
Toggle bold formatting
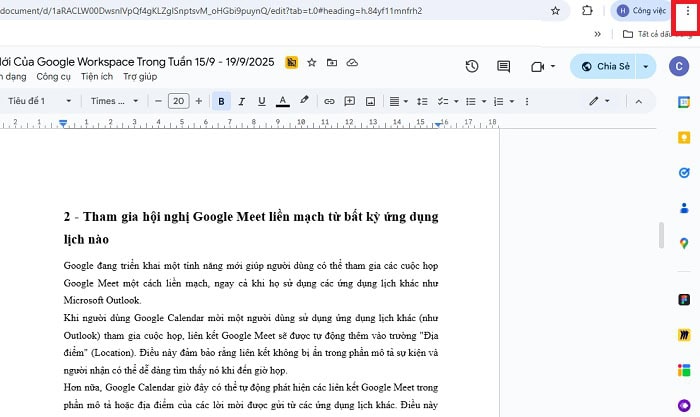(x=221, y=101)
